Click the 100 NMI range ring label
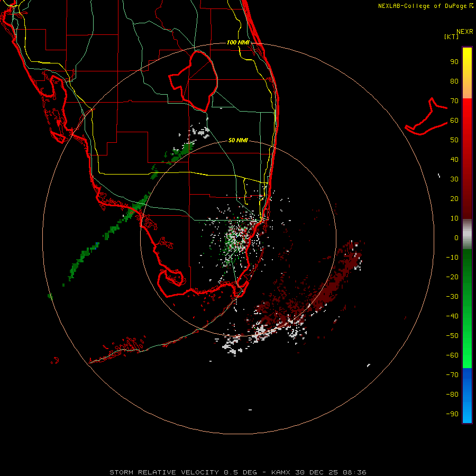 [x=238, y=42]
